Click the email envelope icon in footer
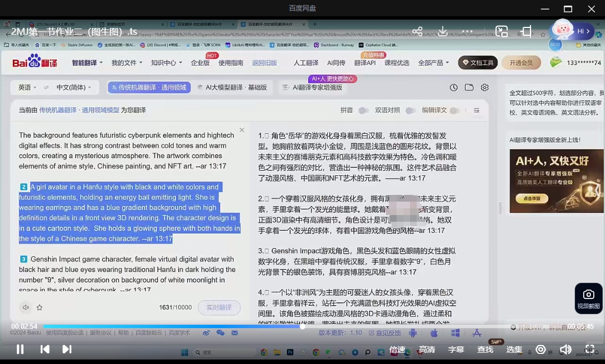605x364 pixels. coord(235,333)
